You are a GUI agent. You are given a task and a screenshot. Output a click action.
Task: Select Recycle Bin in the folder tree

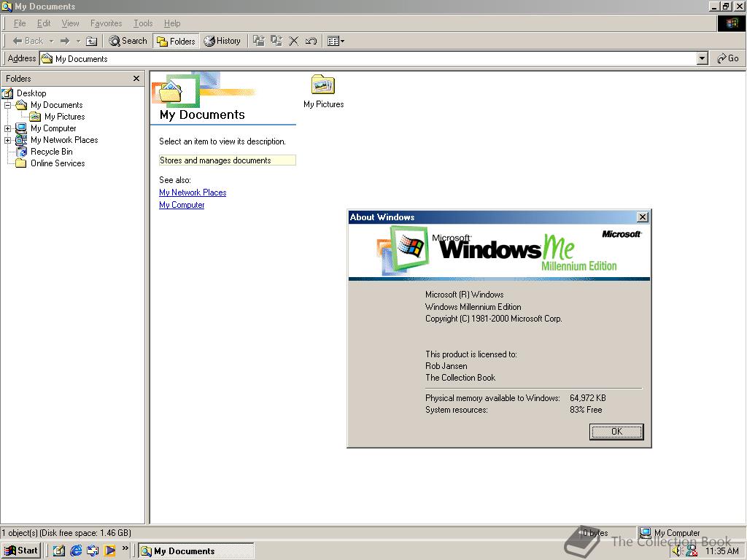(x=52, y=152)
